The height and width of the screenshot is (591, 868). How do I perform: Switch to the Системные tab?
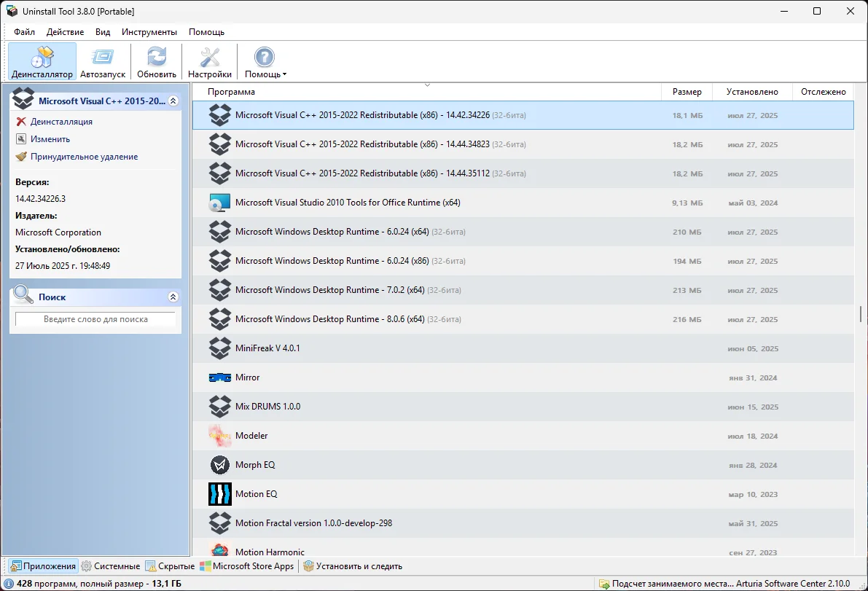[111, 566]
